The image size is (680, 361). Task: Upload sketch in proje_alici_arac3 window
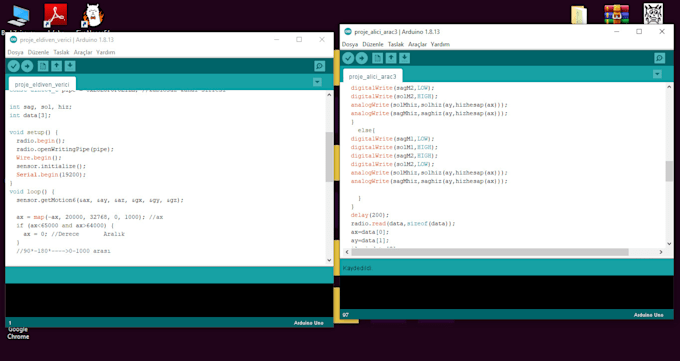362,58
